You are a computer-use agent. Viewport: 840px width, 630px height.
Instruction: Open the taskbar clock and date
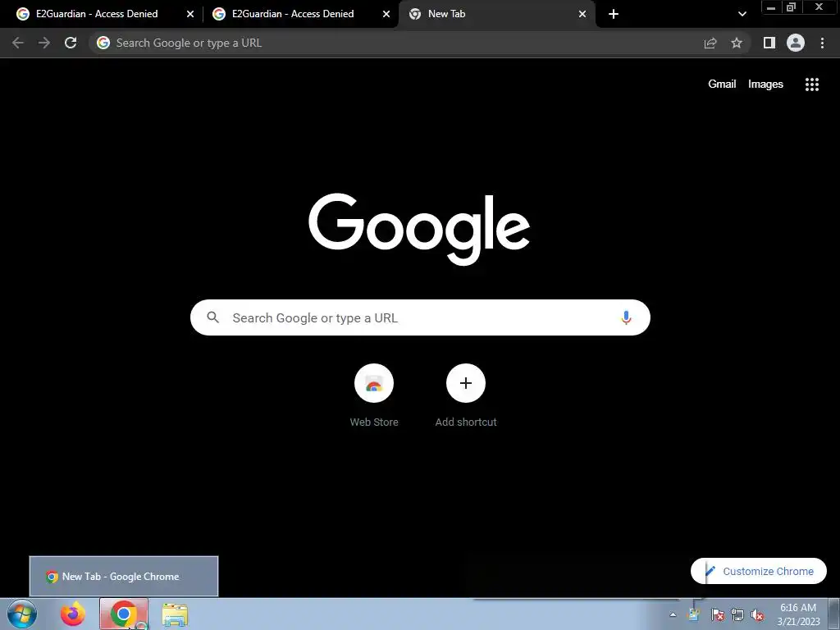(798, 614)
